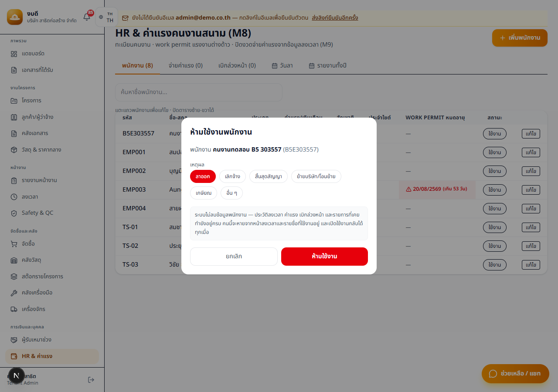
Task: Open the วันลา tab
Action: (282, 66)
